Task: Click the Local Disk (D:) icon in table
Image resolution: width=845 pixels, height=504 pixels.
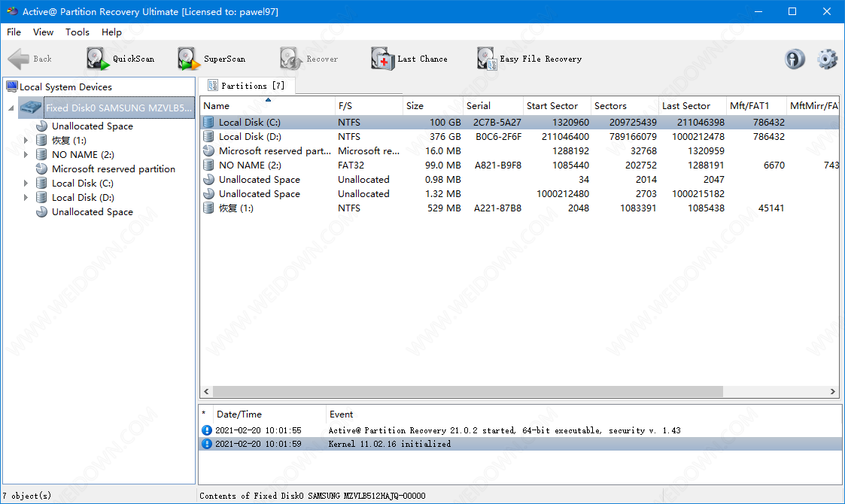Action: pos(208,136)
